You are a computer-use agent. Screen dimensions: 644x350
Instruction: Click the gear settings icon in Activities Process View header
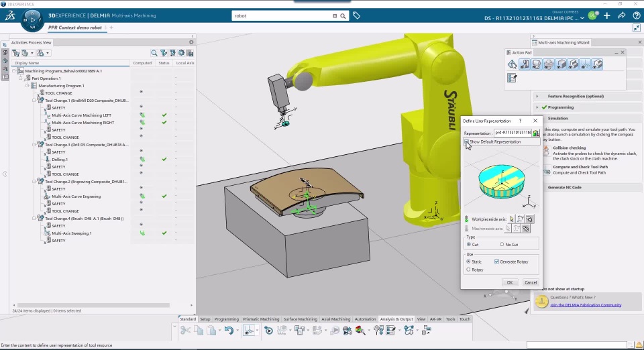[191, 42]
